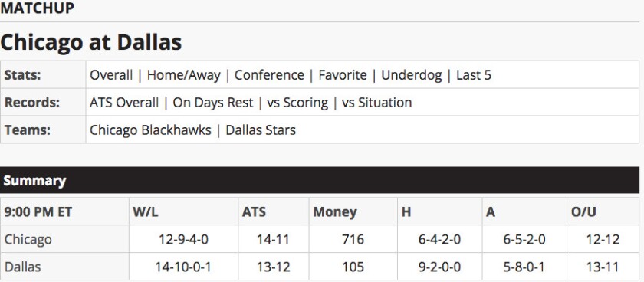Open the Overall stats link

point(111,75)
